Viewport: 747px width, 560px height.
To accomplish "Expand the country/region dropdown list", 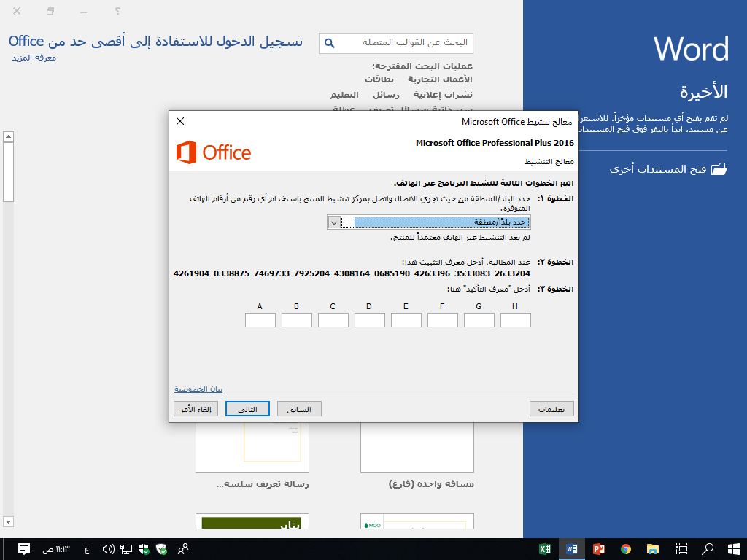I will [x=333, y=222].
